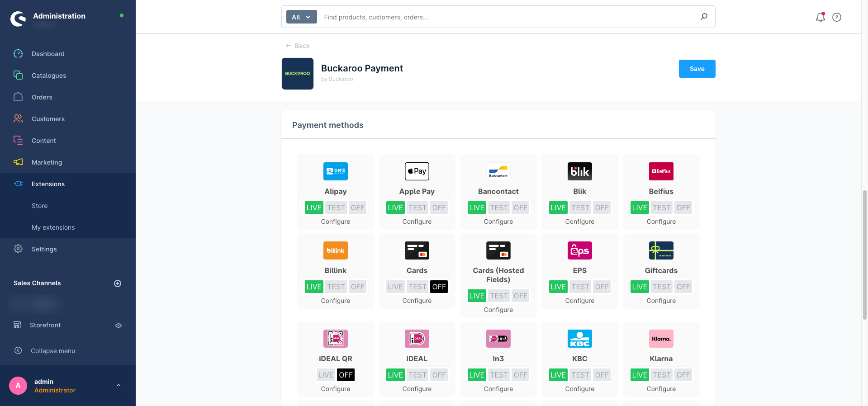Configure the Alipay method

pyautogui.click(x=336, y=222)
